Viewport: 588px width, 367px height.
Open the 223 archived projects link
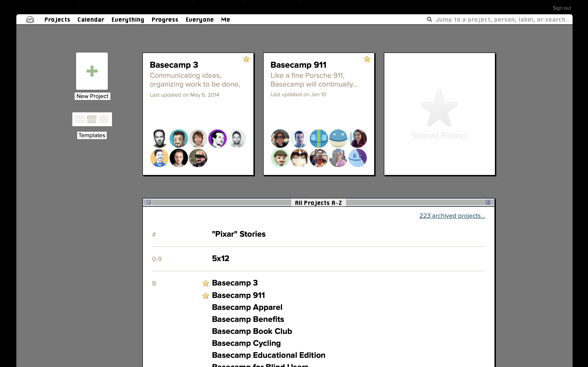tap(452, 216)
